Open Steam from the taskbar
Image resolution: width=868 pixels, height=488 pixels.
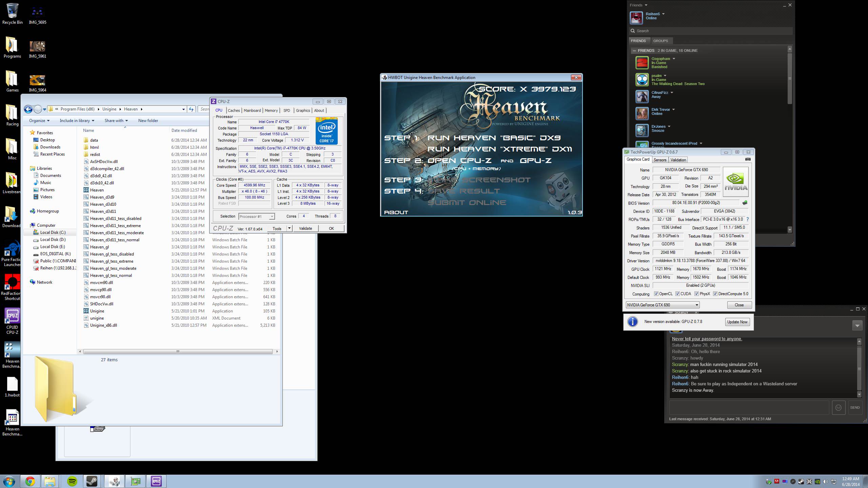[92, 481]
